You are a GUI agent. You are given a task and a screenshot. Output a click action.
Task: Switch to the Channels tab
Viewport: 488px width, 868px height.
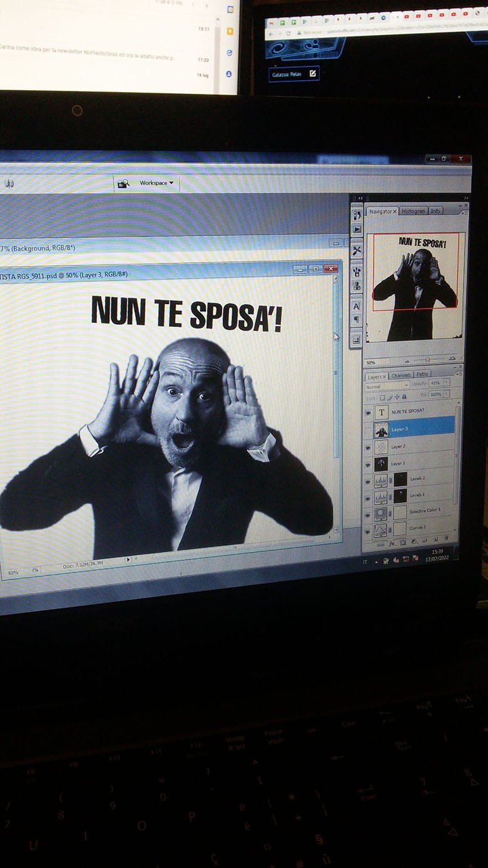click(x=401, y=375)
